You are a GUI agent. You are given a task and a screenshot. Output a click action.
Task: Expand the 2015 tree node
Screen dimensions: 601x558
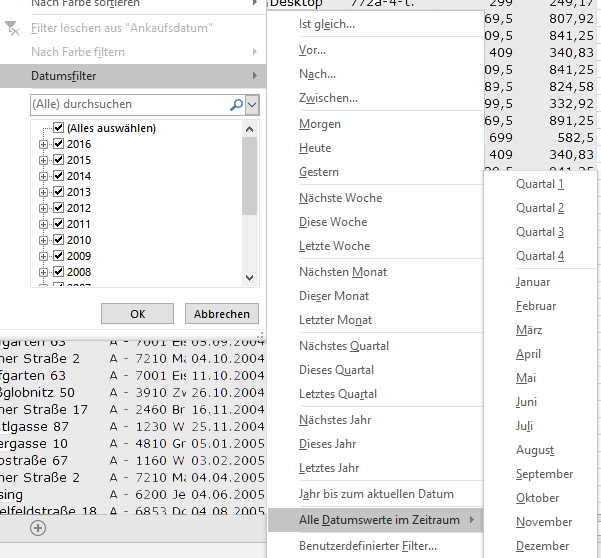click(x=43, y=160)
